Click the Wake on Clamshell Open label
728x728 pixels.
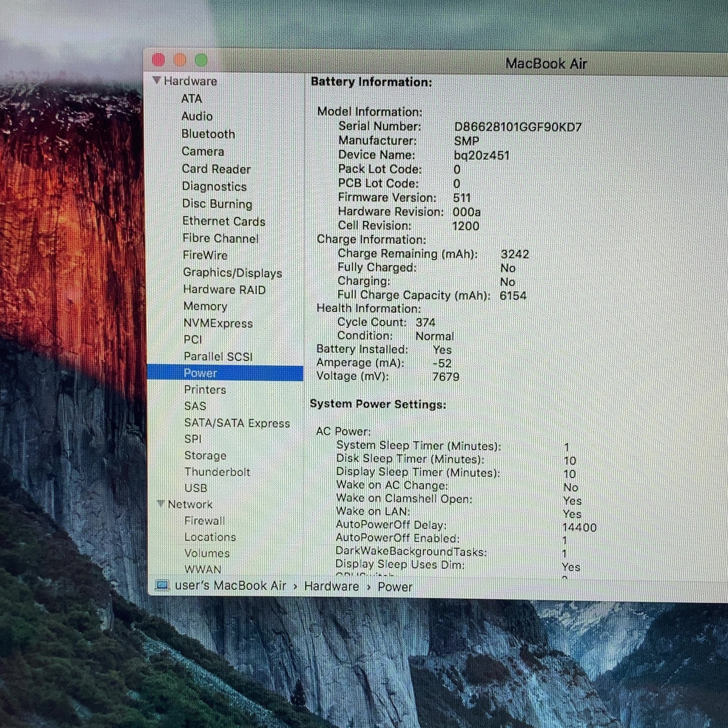[x=404, y=499]
